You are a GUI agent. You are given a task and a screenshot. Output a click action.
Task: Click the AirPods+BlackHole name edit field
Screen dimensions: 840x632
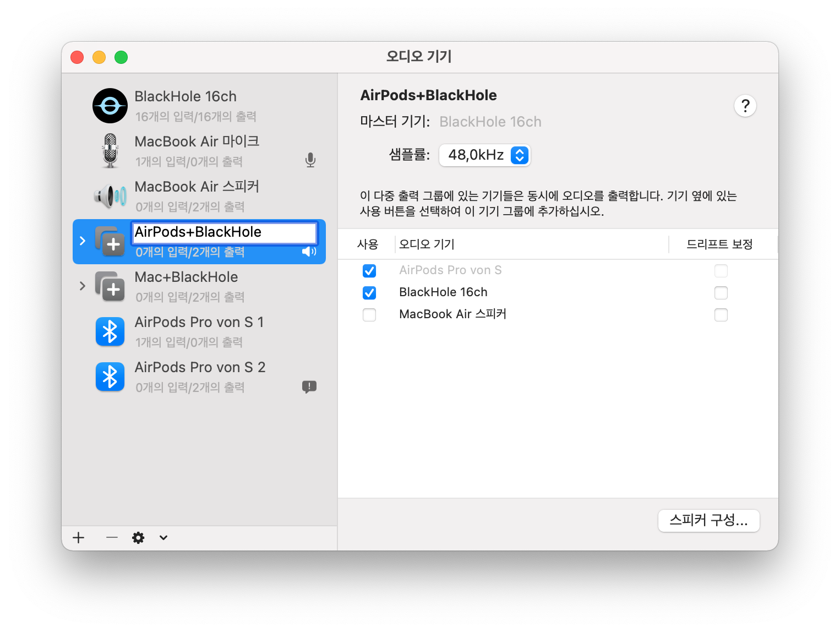[225, 232]
